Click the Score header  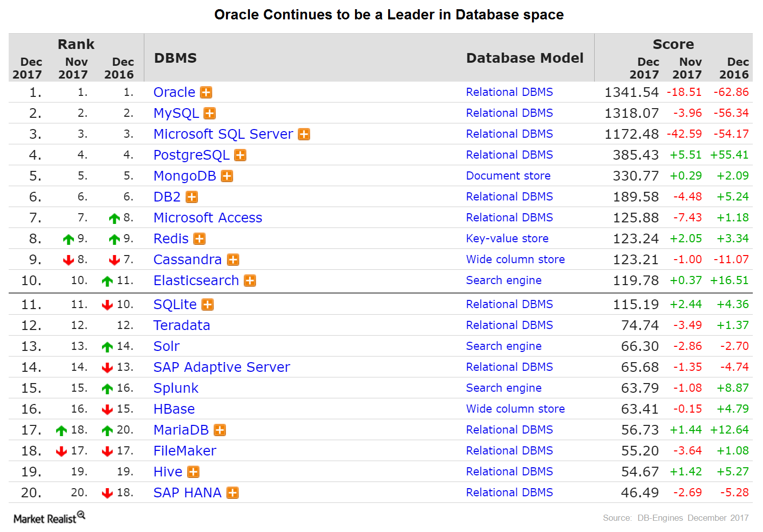pyautogui.click(x=673, y=44)
